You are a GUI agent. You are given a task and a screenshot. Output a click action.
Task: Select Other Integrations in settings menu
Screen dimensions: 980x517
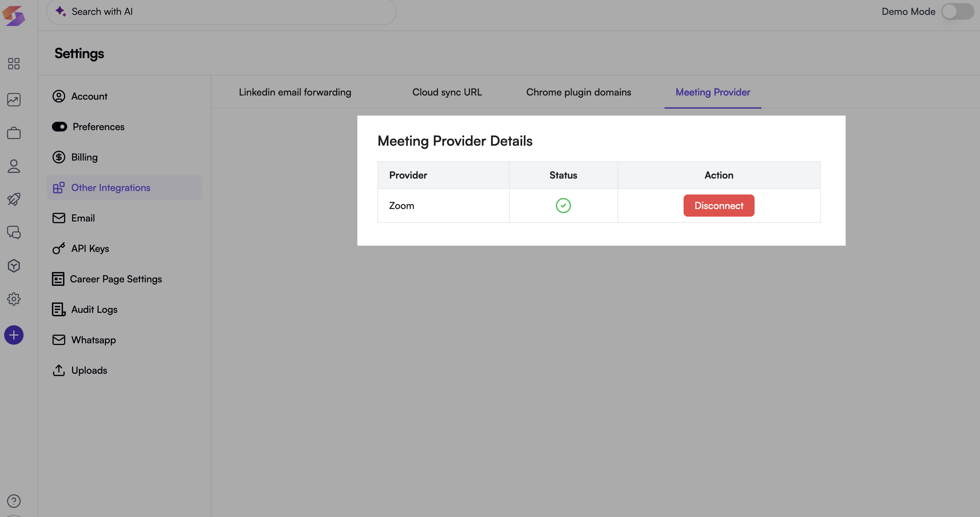pyautogui.click(x=124, y=188)
